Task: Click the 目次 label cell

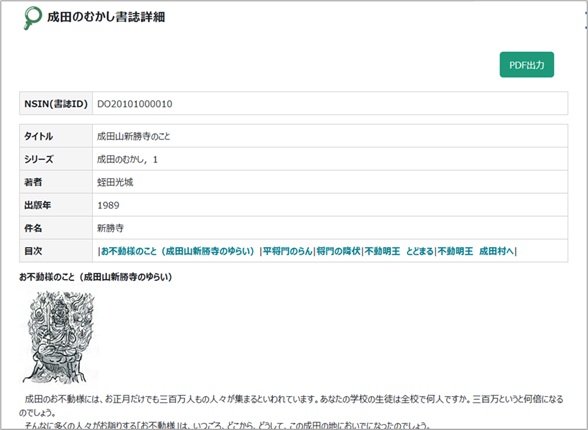Action: point(56,251)
